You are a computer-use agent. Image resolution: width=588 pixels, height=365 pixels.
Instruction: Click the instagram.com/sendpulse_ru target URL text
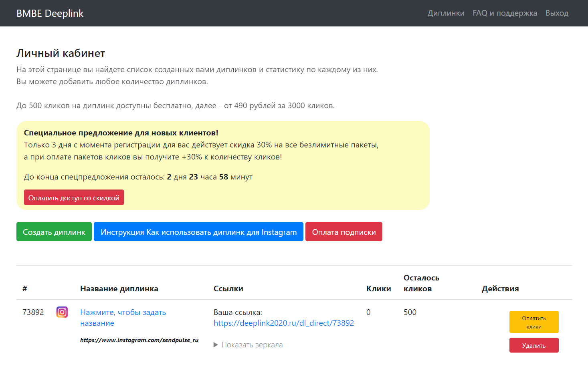tap(139, 340)
